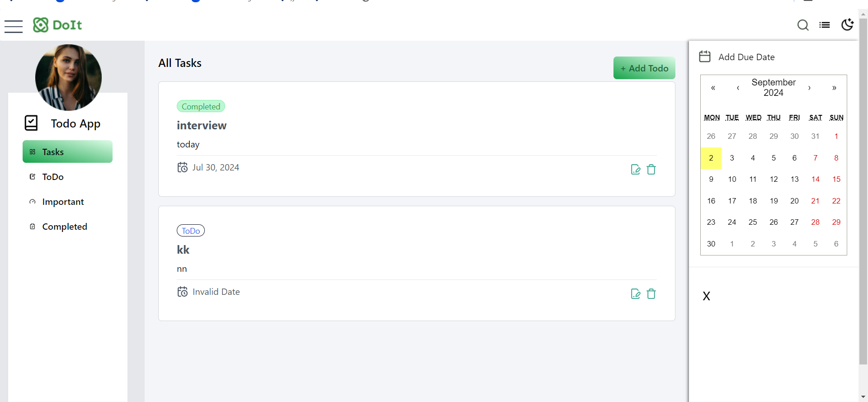Viewport: 868px width, 402px height.
Task: Go to next month with right chevron
Action: tap(810, 88)
